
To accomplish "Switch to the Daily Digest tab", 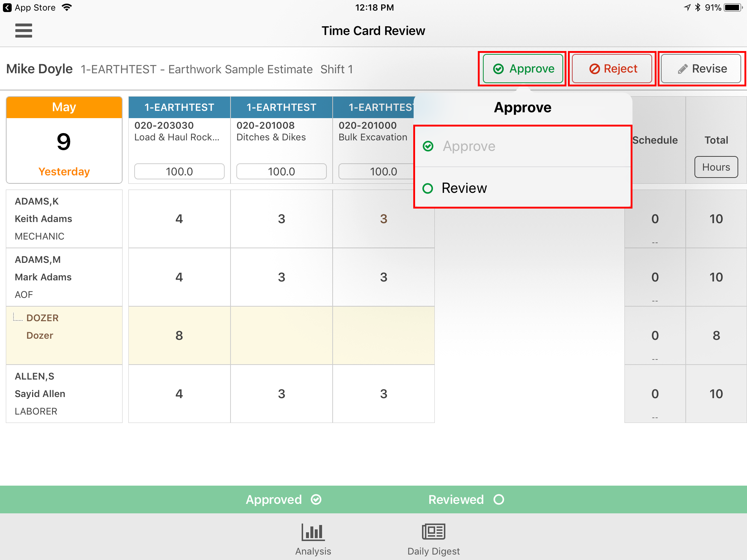I will click(x=433, y=540).
